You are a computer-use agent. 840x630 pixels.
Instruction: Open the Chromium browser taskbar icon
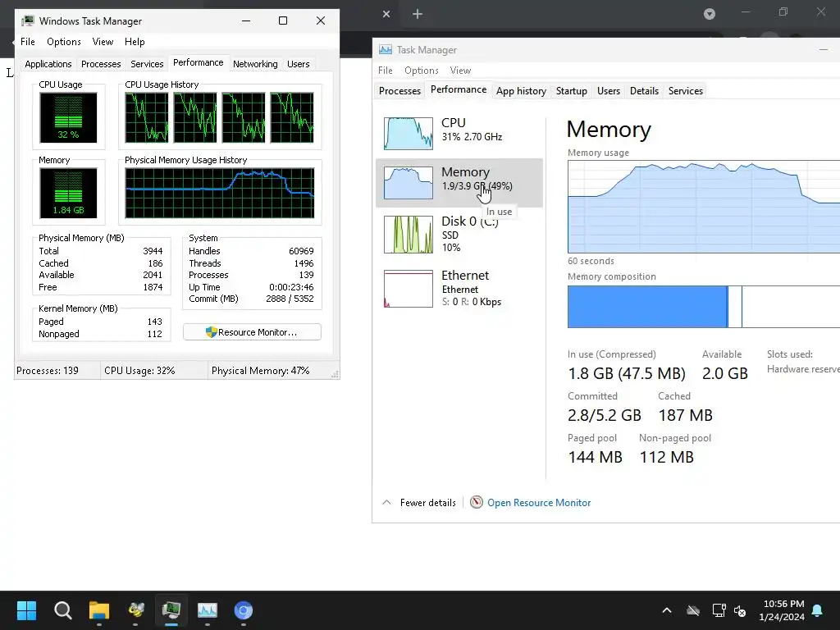click(243, 610)
